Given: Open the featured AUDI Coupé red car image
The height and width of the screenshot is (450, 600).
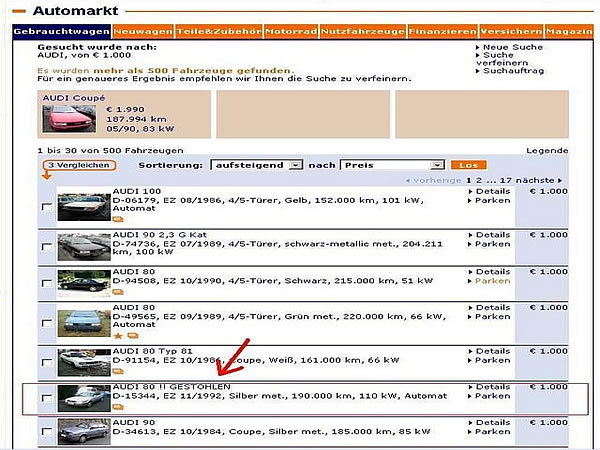Looking at the screenshot, I should click(x=62, y=118).
